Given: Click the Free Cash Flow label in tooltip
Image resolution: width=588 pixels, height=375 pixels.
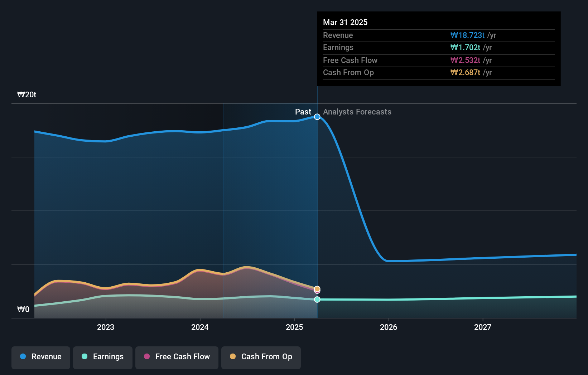Looking at the screenshot, I should [350, 60].
